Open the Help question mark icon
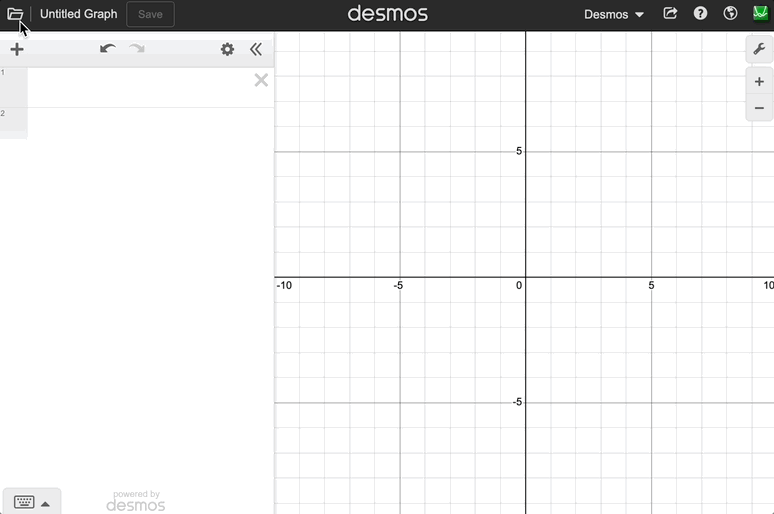This screenshot has width=774, height=514. [x=700, y=14]
